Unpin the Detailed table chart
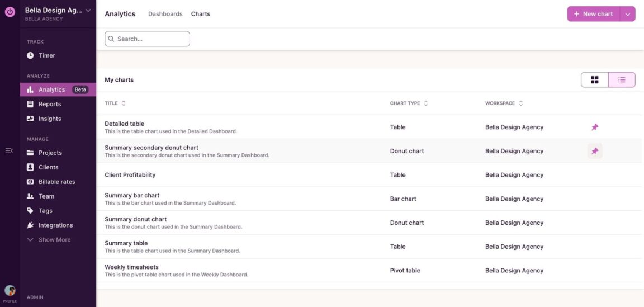Viewport: 644px width, 307px height. pyautogui.click(x=595, y=127)
